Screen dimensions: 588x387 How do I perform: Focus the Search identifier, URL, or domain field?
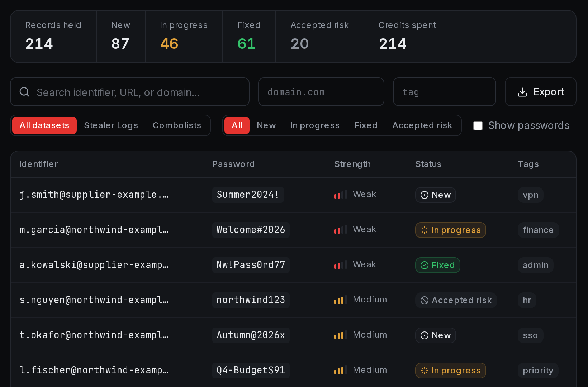(x=130, y=92)
